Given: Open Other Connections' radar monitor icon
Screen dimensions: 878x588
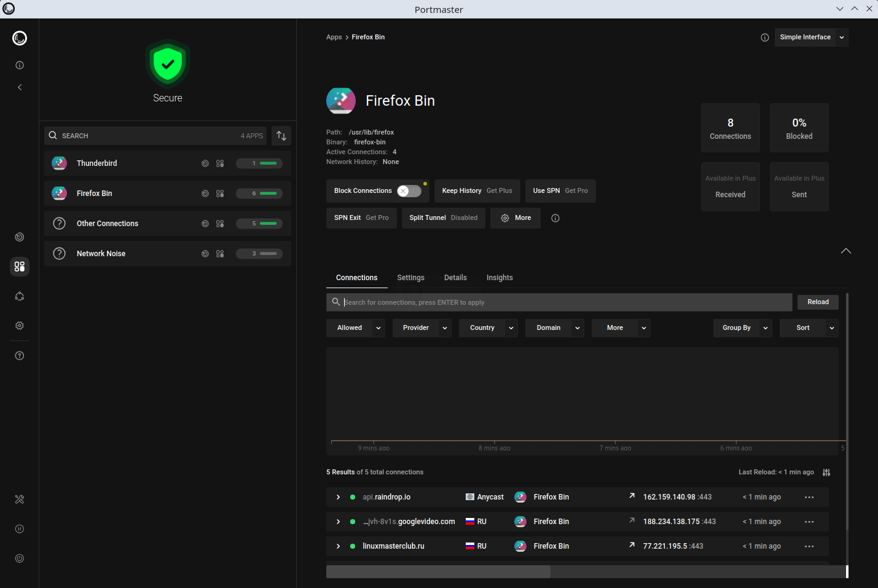Looking at the screenshot, I should tap(205, 224).
